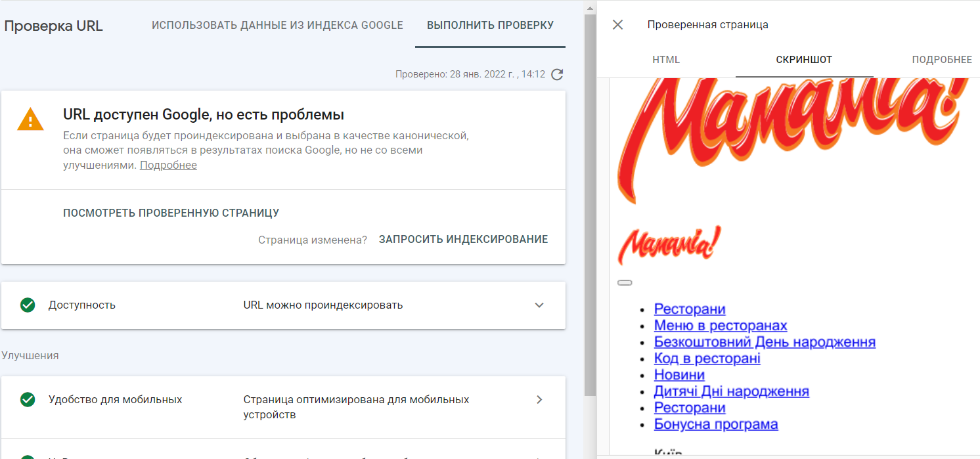This screenshot has height=459, width=980.
Task: Click the small hamburger toggle under the logo
Action: click(625, 283)
